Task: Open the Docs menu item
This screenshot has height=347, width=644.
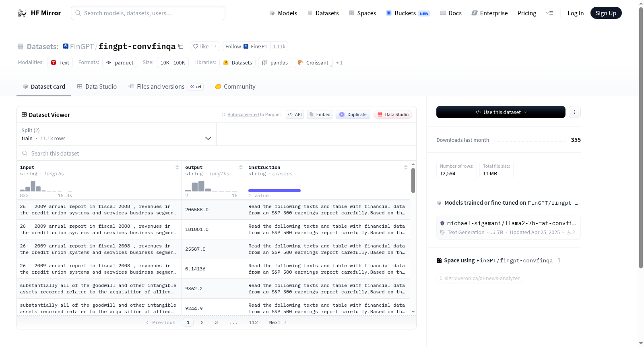Action: point(451,13)
